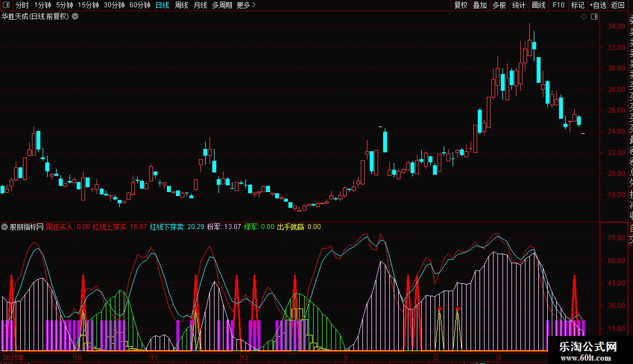Select the 日线 daily chart tab
Viewport: 633px width, 364px height.
tap(162, 5)
